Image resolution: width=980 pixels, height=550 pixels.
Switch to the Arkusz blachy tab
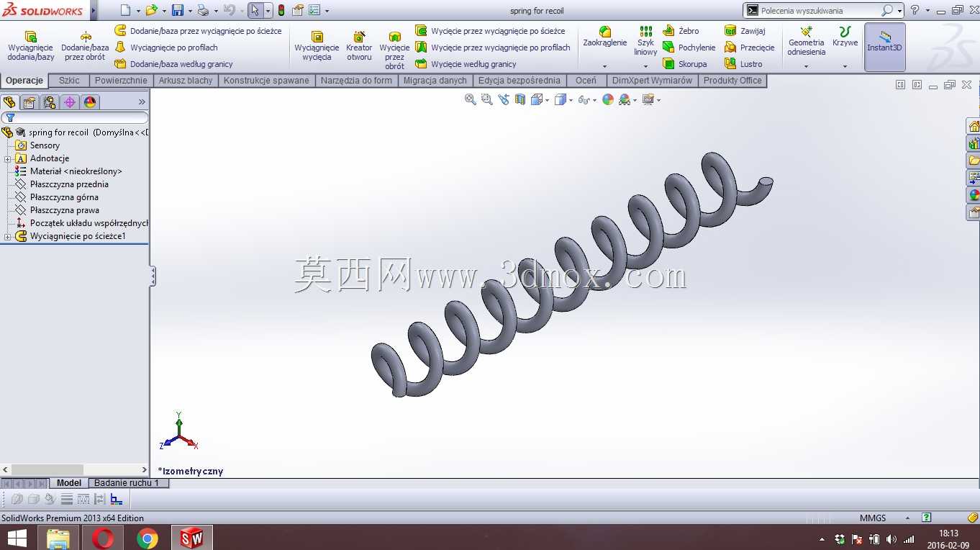click(186, 81)
